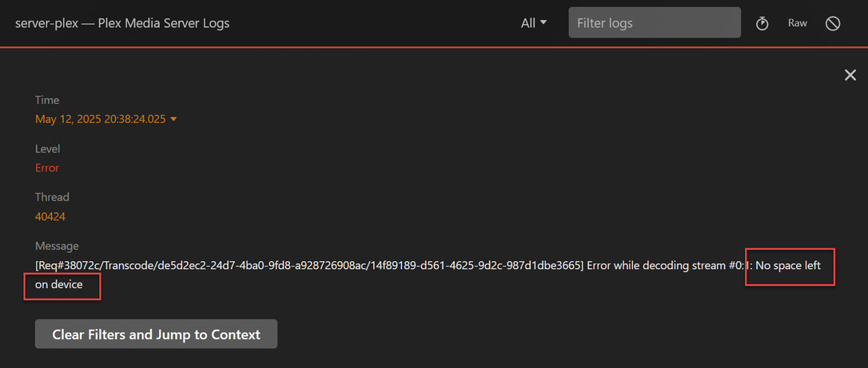Filter by the red Error level value
Screen dimensions: 868x368
(x=47, y=168)
